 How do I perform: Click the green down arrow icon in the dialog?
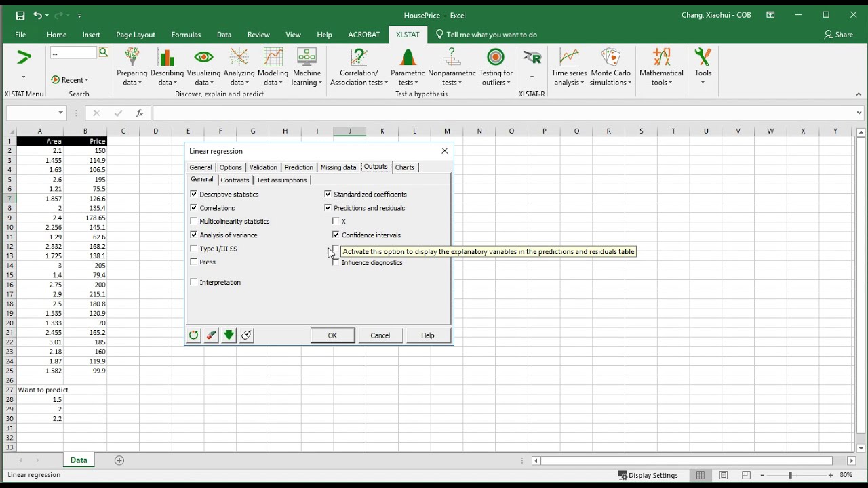pos(229,335)
